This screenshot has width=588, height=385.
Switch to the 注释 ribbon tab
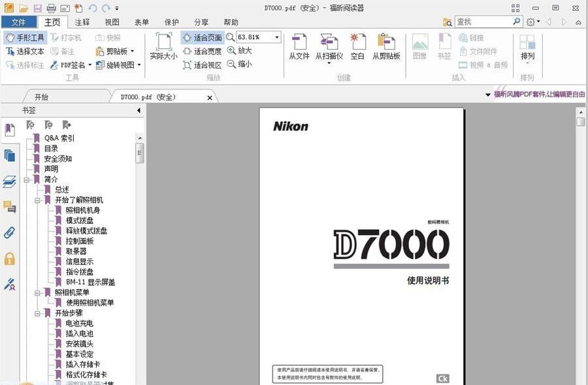[x=81, y=22]
